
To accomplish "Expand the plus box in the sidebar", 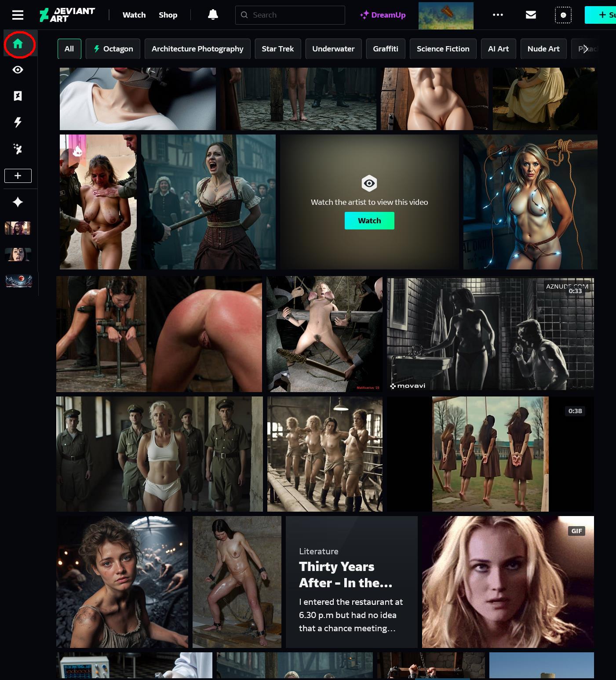I will point(18,176).
